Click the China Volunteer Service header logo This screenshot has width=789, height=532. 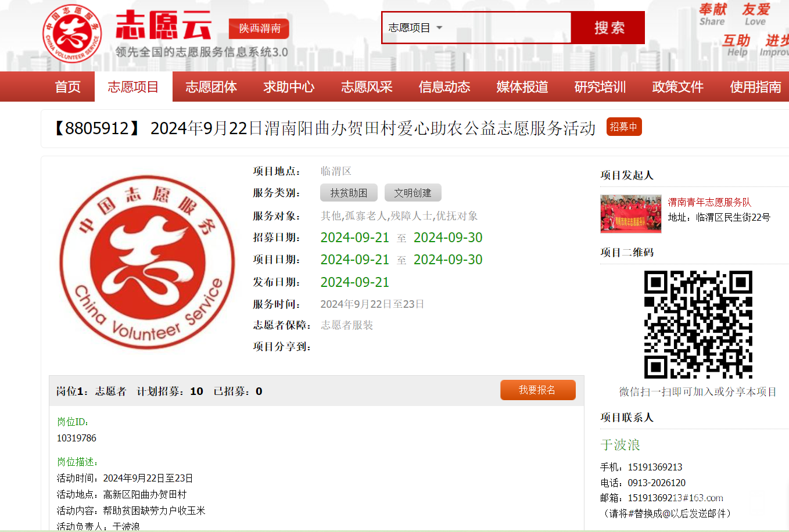[x=72, y=33]
